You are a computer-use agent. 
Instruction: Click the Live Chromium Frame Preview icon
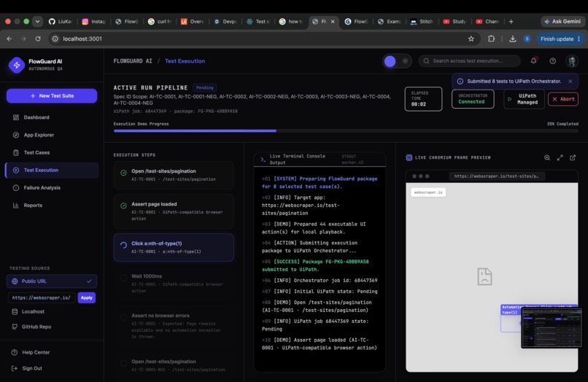[409, 157]
